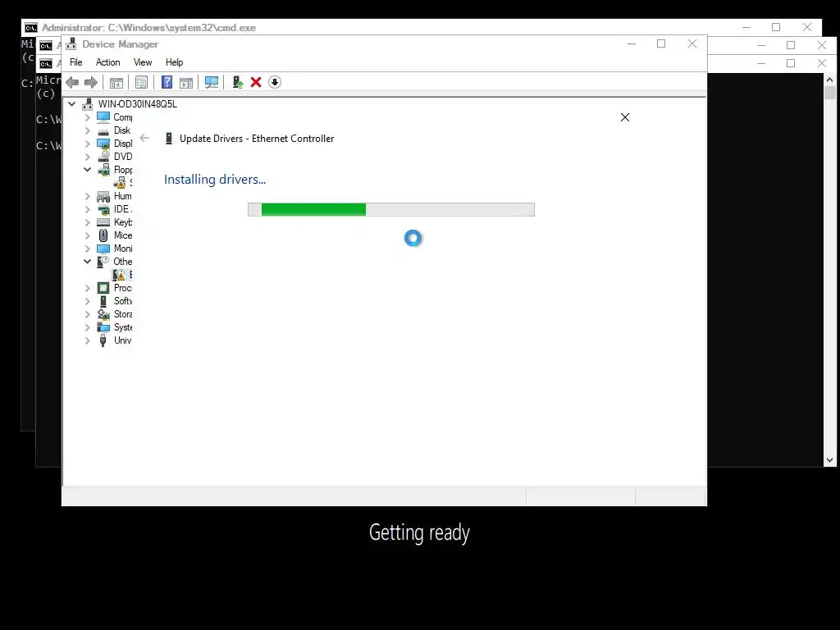The width and height of the screenshot is (840, 630).
Task: Open the Help menu
Action: click(x=174, y=62)
